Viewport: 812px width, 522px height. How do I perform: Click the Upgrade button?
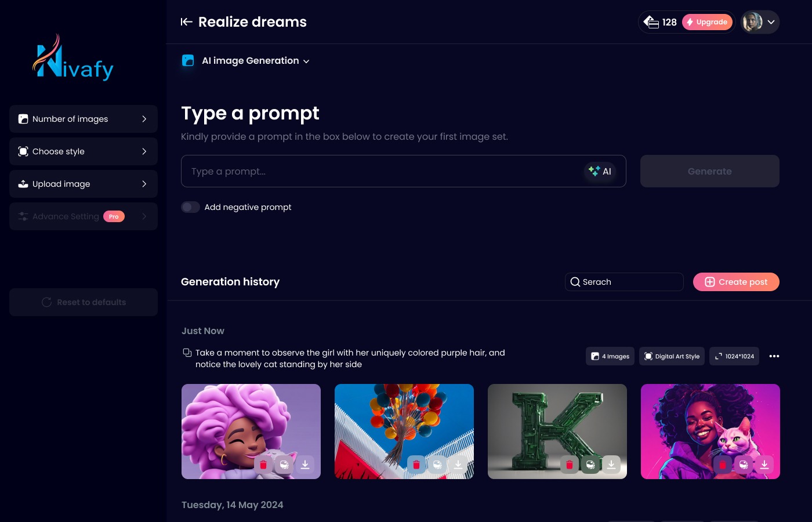coord(707,22)
